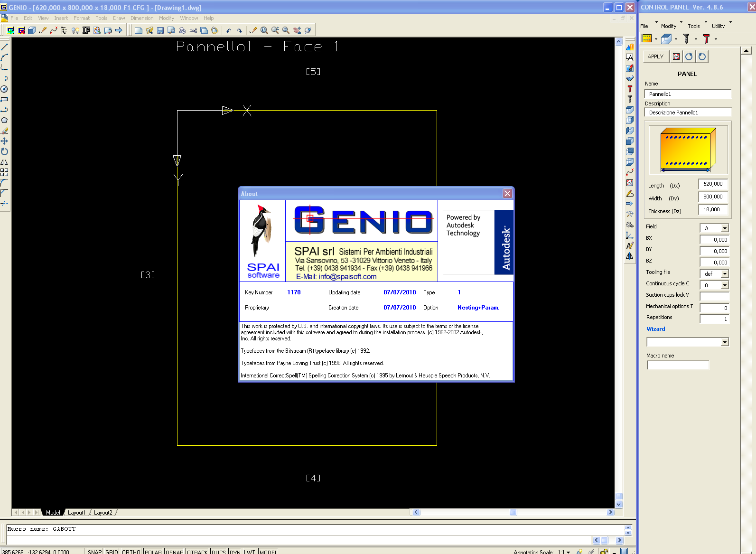Click the Macro name input field
Screen dimensions: 756x554
tap(678, 366)
